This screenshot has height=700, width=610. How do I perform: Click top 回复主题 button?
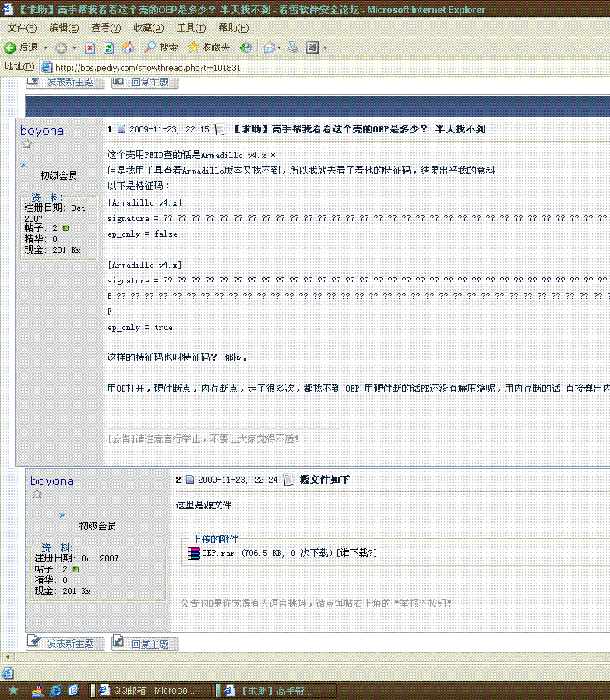click(145, 82)
